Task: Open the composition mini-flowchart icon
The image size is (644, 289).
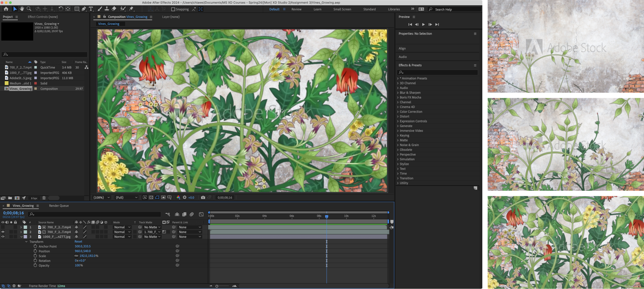Action: tap(168, 214)
